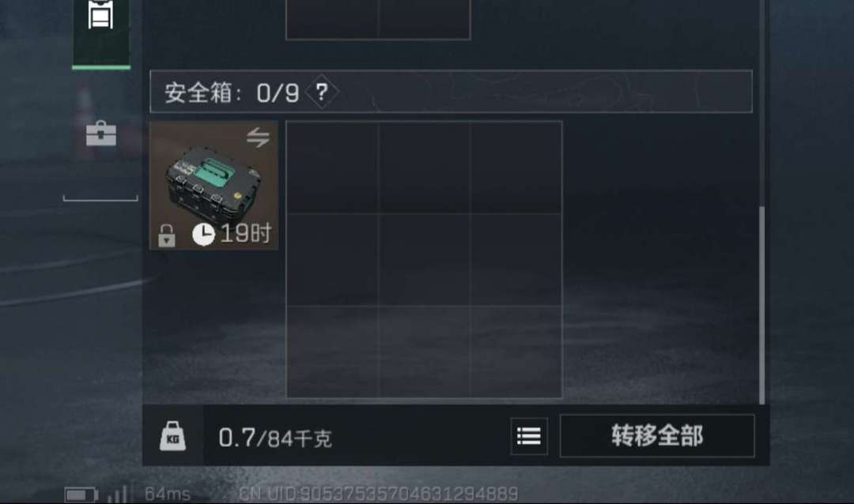Click the 0.7/84千克 weight readout
The height and width of the screenshot is (504, 854).
tap(275, 438)
